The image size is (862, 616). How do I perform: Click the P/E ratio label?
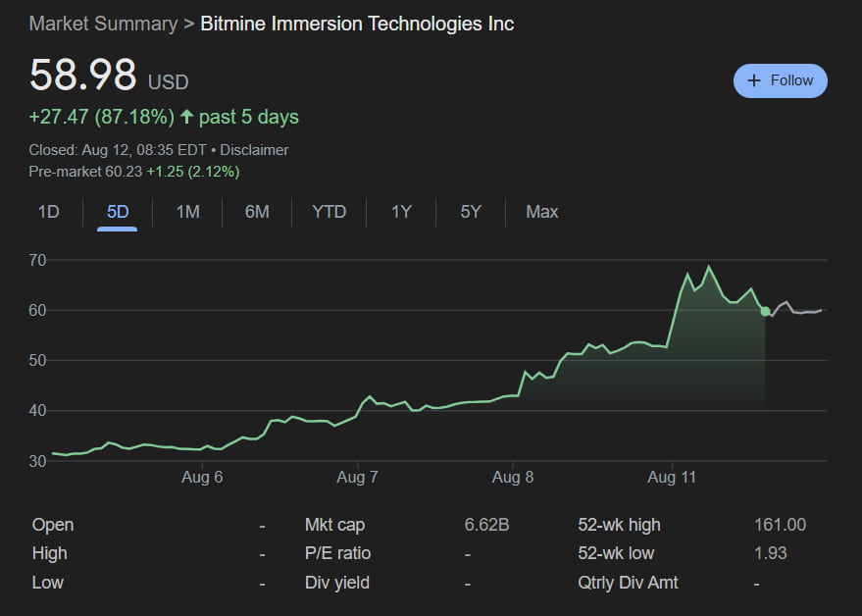337,553
